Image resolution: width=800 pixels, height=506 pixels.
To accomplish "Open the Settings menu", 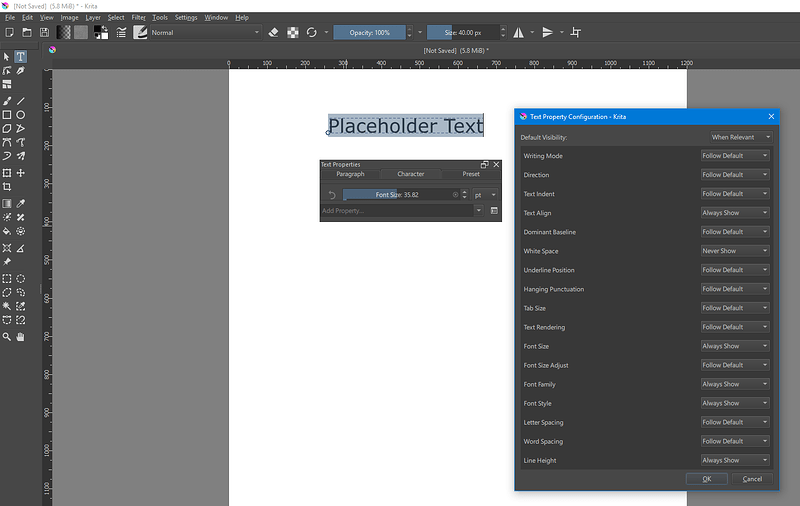I will click(x=186, y=17).
